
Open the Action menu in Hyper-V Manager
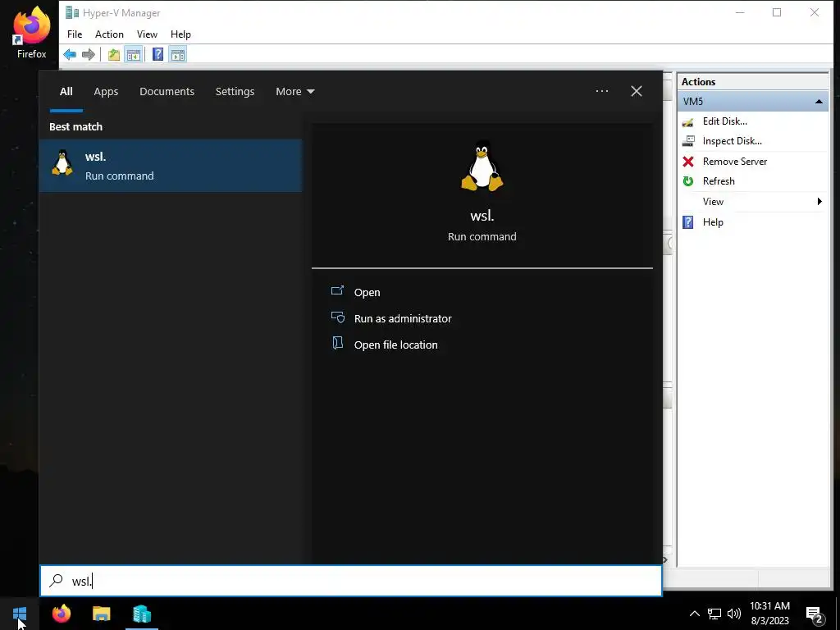(109, 34)
